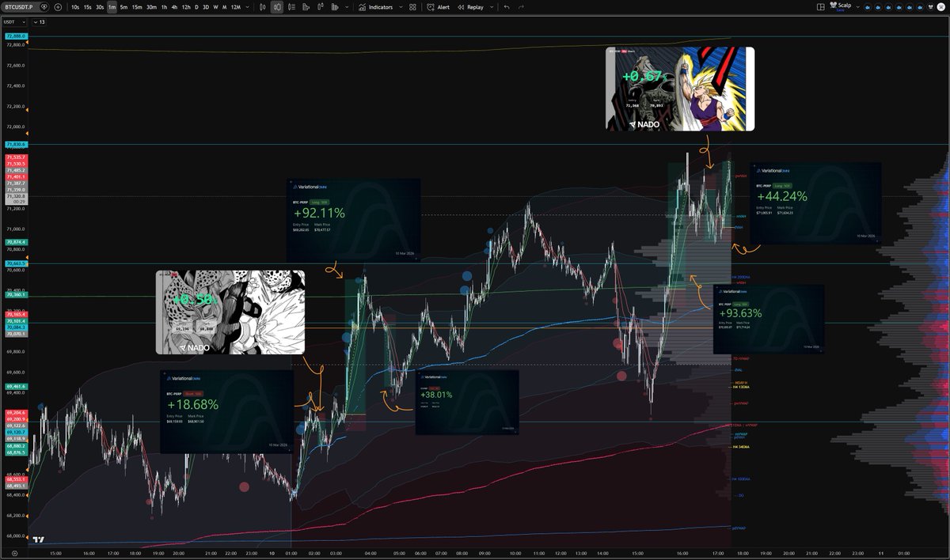Click the +93.63% Variational card
Screen dimensions: 950x560
click(768, 319)
